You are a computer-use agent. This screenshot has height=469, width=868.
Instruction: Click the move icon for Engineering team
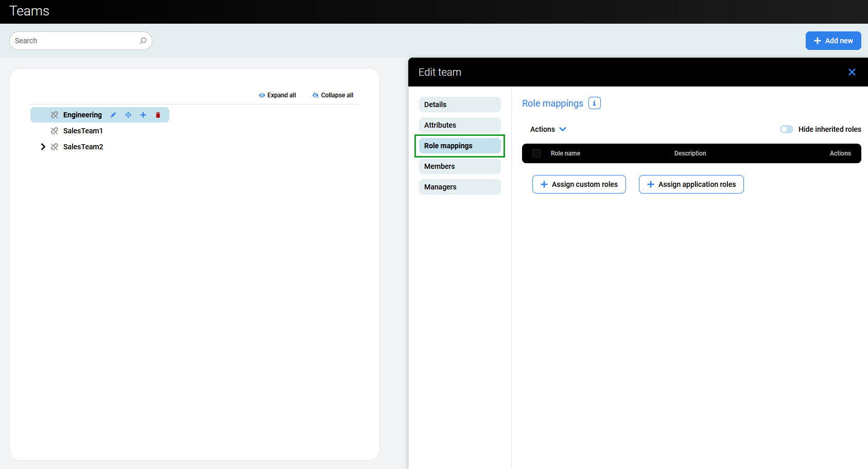pos(128,115)
